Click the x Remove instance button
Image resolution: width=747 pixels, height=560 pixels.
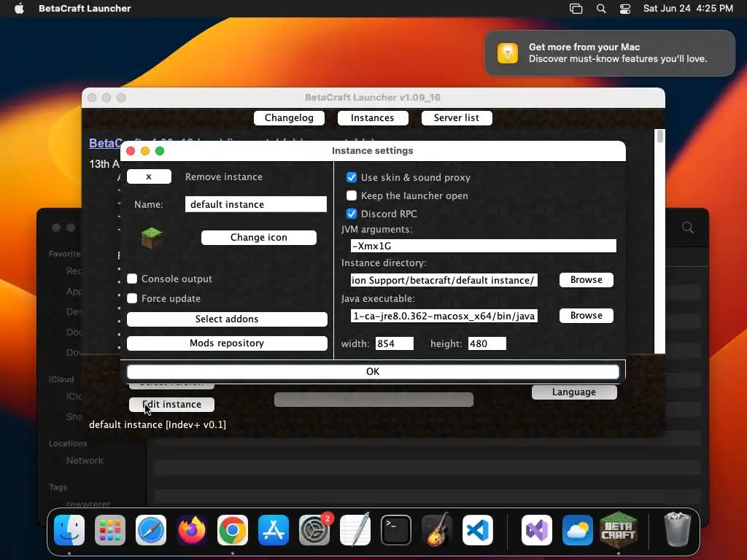(149, 176)
